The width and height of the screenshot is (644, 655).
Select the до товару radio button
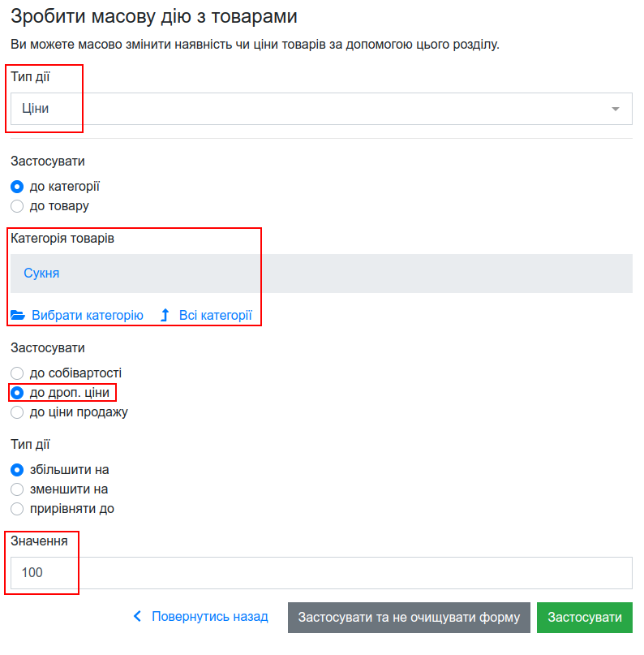(x=17, y=206)
